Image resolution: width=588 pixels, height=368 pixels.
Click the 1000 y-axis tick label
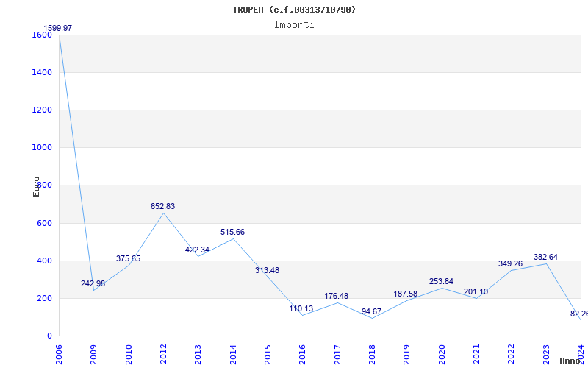[x=42, y=147]
